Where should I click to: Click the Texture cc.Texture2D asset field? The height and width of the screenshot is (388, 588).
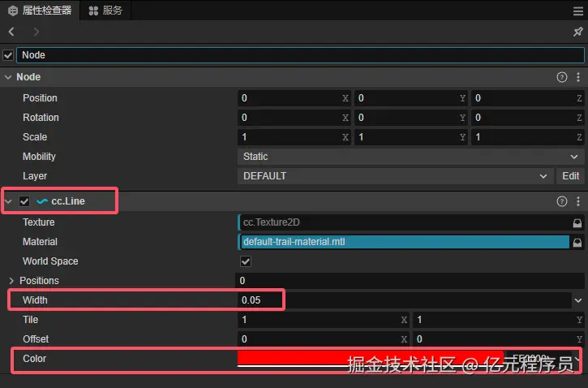pos(404,222)
